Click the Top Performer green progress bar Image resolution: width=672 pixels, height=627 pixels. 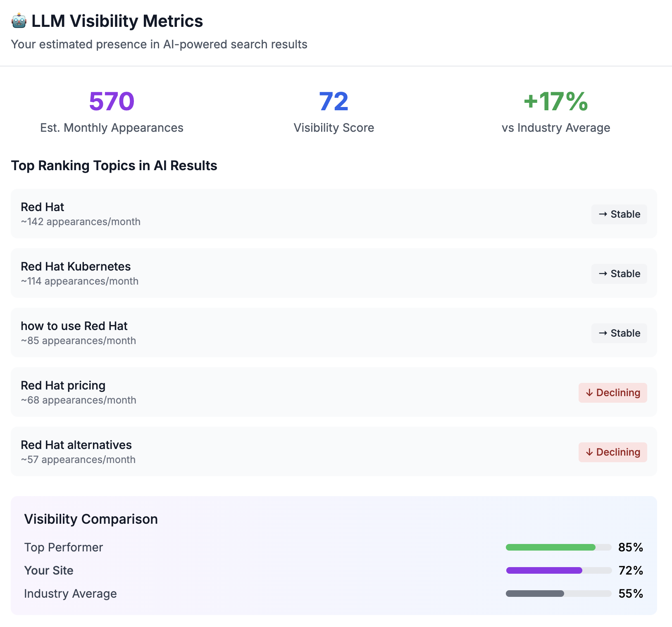[x=558, y=547]
